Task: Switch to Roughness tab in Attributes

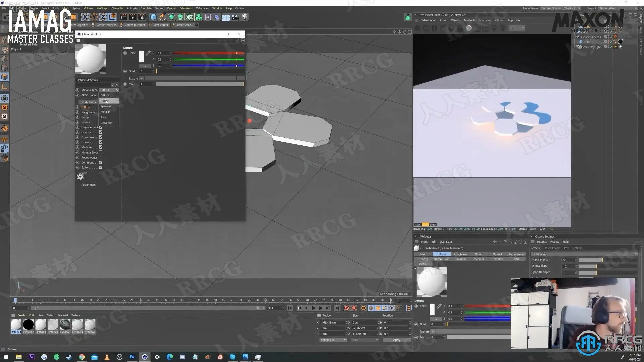Action: click(460, 254)
